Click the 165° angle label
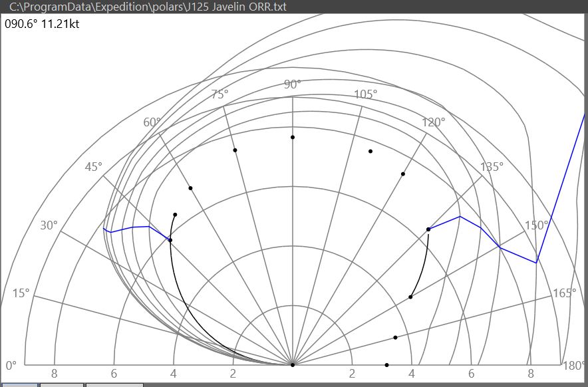 tap(564, 293)
